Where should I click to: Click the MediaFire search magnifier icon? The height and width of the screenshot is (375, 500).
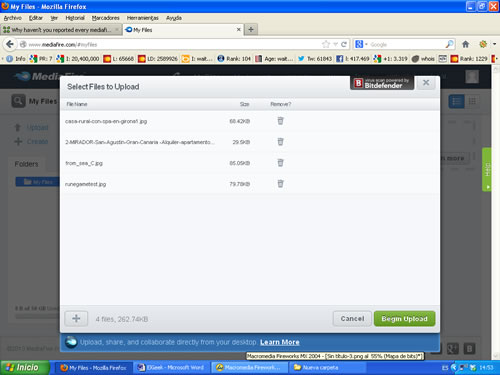(x=18, y=100)
